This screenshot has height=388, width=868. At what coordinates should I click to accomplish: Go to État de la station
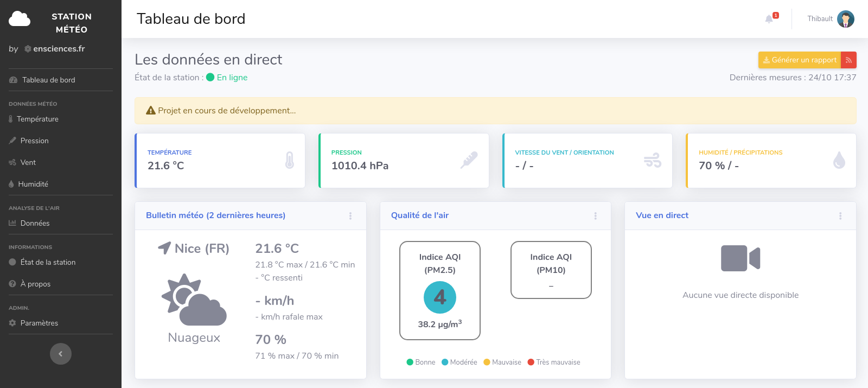[x=48, y=262]
